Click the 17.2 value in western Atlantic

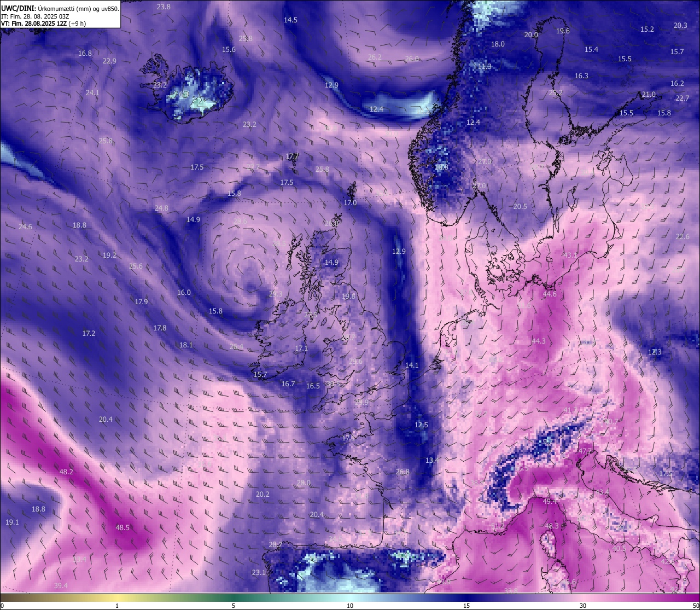click(89, 333)
